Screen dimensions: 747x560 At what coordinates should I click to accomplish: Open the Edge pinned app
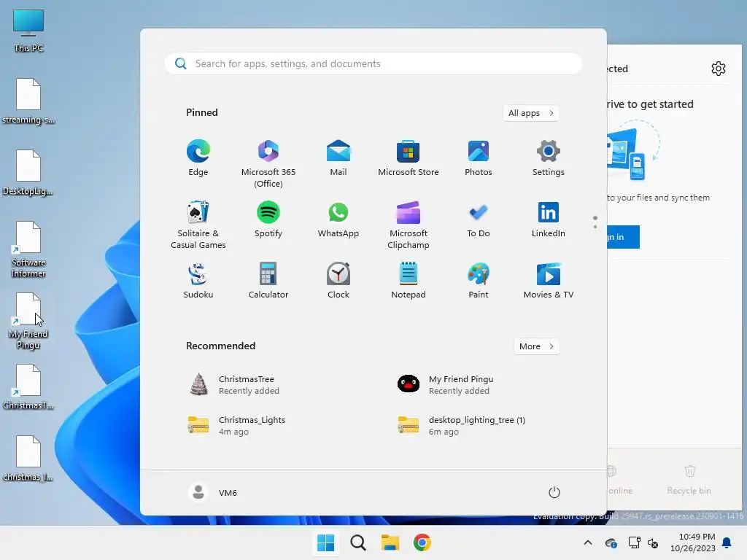tap(198, 158)
